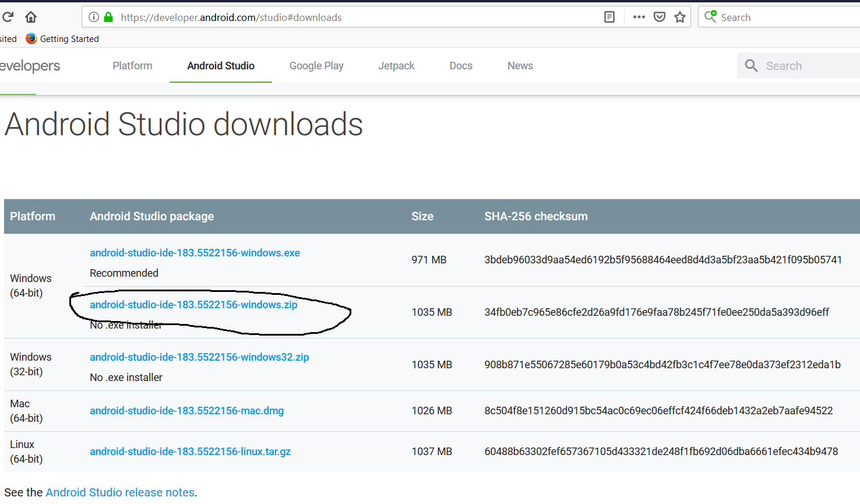Click the browser search engine magnifier icon
This screenshot has height=504, width=860.
click(710, 16)
